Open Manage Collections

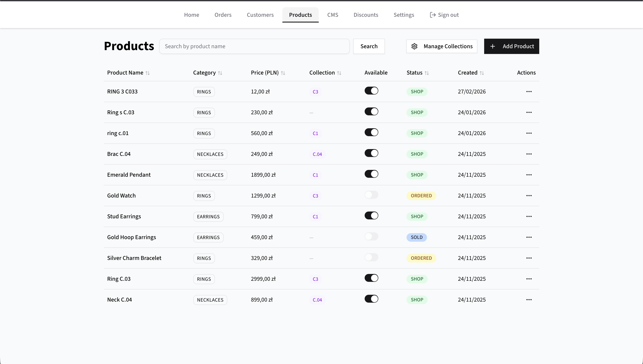[448, 46]
